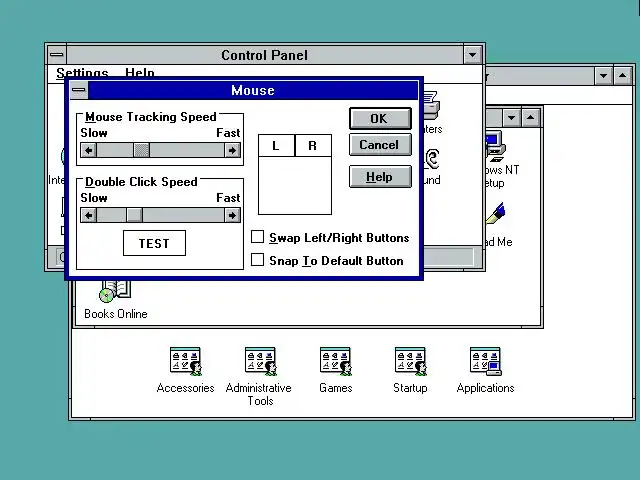The width and height of the screenshot is (640, 480).
Task: Increase Mouse Tracking Speed with right arrow
Action: pyautogui.click(x=232, y=151)
